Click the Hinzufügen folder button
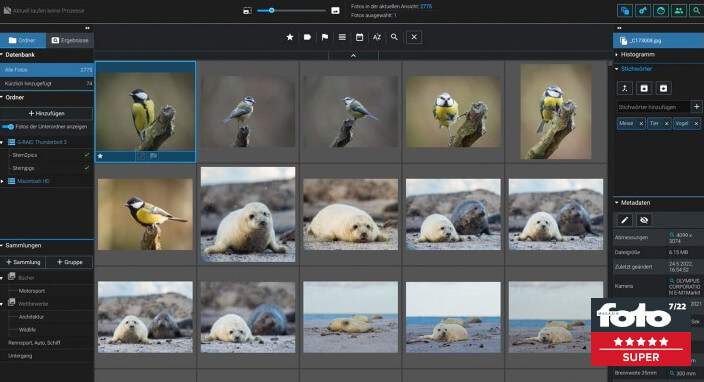The width and height of the screenshot is (704, 382). [x=47, y=114]
